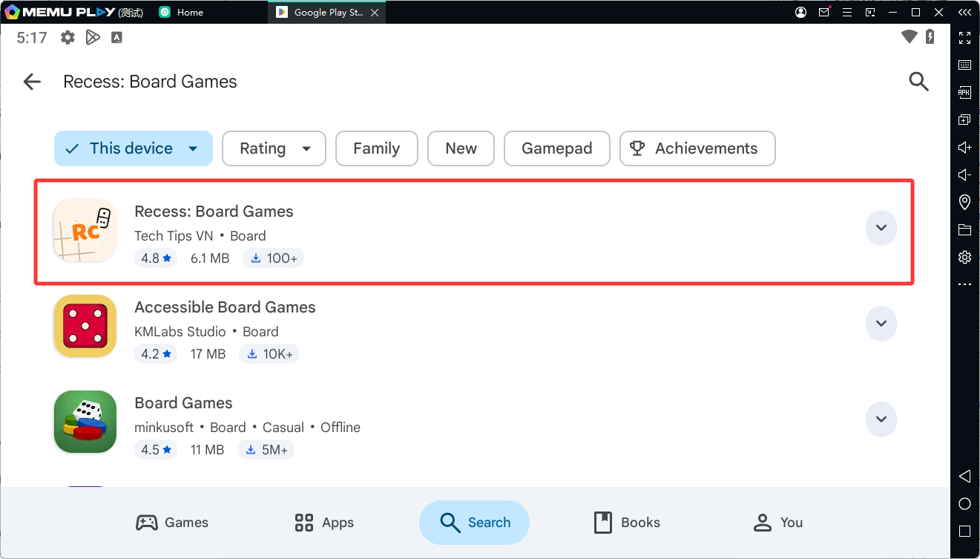This screenshot has height=559, width=980.
Task: Open the Accessible Board Games title
Action: pyautogui.click(x=225, y=307)
